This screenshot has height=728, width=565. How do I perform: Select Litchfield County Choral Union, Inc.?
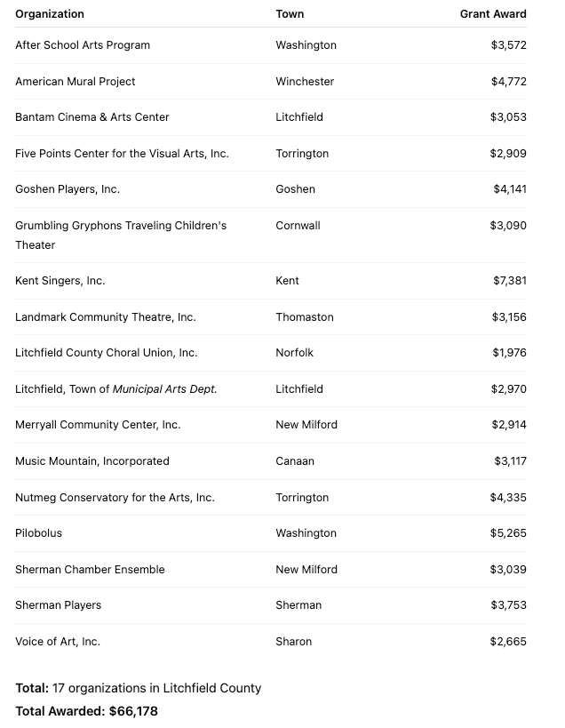[107, 353]
